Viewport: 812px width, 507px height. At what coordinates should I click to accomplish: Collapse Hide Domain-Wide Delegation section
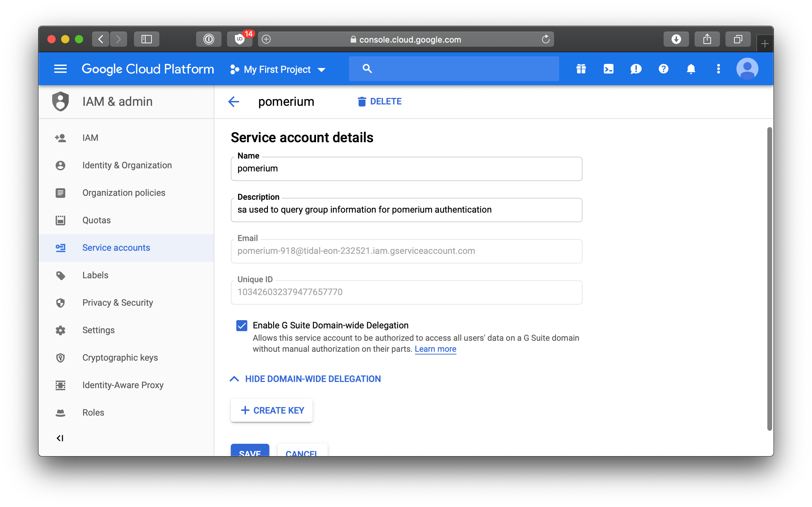pos(305,379)
